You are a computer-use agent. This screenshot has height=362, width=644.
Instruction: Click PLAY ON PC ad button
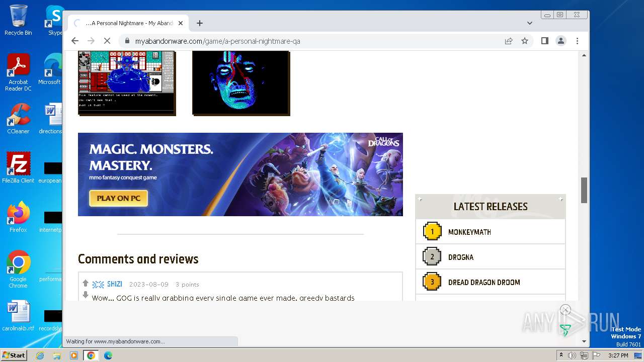pyautogui.click(x=118, y=198)
